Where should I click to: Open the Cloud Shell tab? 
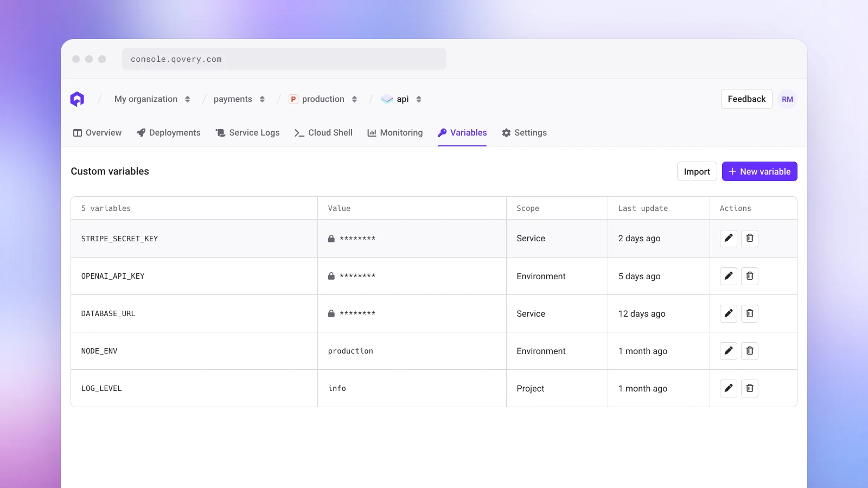coord(324,133)
